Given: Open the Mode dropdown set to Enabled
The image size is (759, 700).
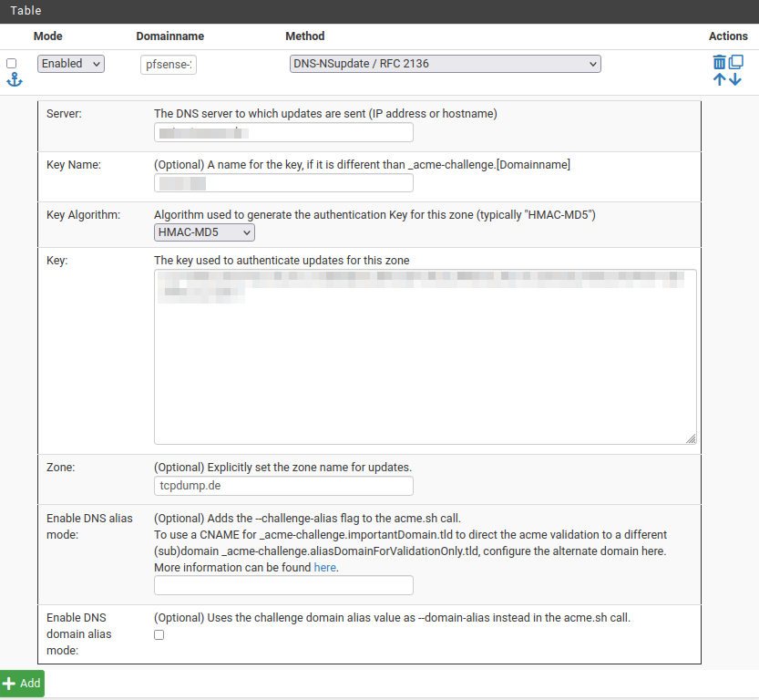Looking at the screenshot, I should 71,64.
